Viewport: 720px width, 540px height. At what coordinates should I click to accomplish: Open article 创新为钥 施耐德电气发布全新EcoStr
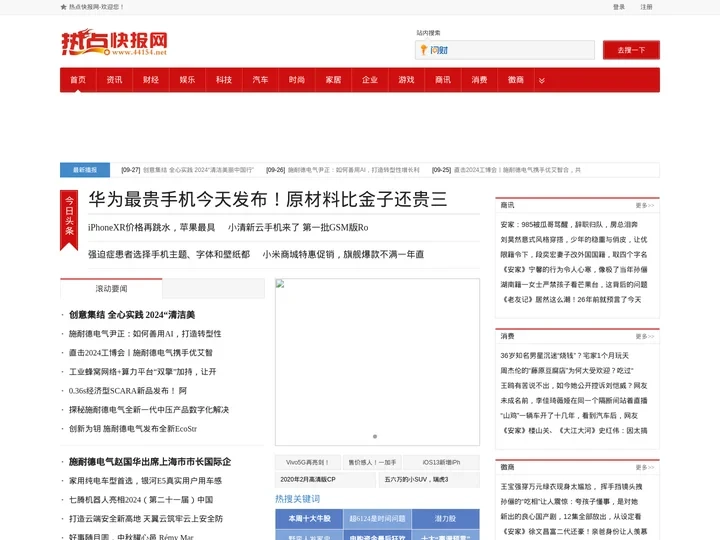coord(133,429)
